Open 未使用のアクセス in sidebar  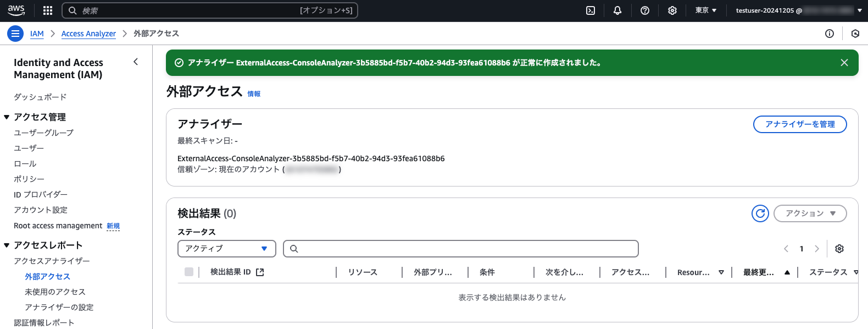pos(55,292)
